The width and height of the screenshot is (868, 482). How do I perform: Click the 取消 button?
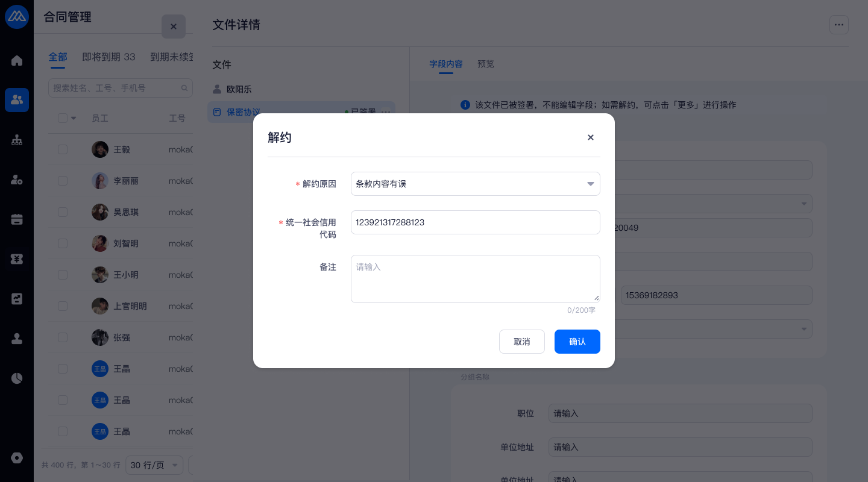[521, 342]
